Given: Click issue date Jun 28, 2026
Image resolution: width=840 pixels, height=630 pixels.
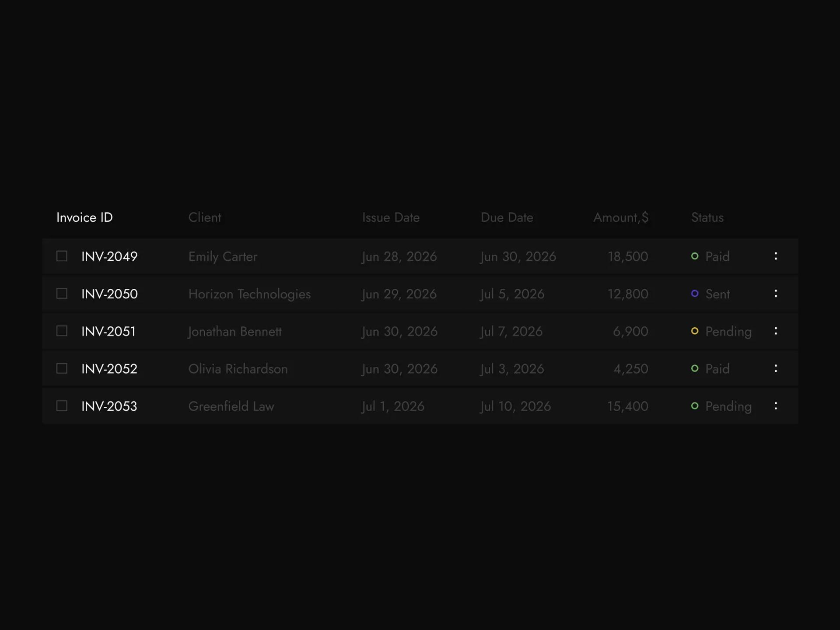Looking at the screenshot, I should click(x=399, y=257).
